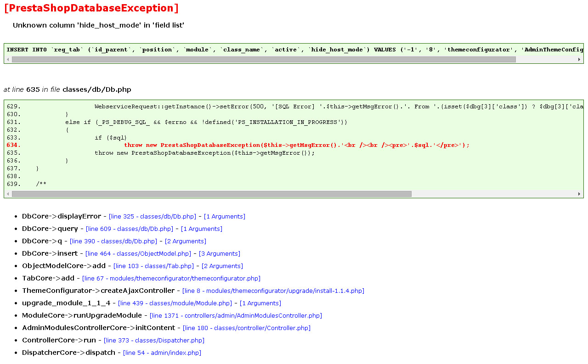Click code line 633 if ($sql)
Screen dimensions: 588x364
[x=111, y=138]
